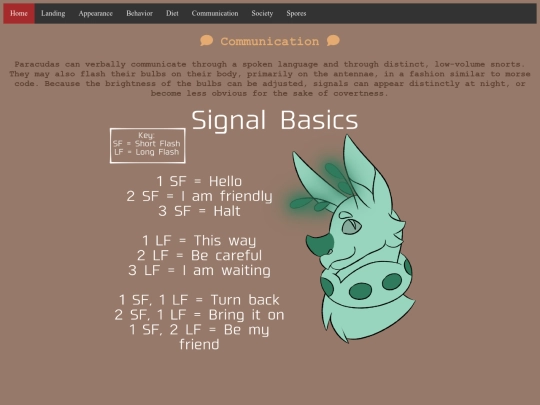The width and height of the screenshot is (540, 405).
Task: Click the word 'friend' on the last line
Action: 199,344
